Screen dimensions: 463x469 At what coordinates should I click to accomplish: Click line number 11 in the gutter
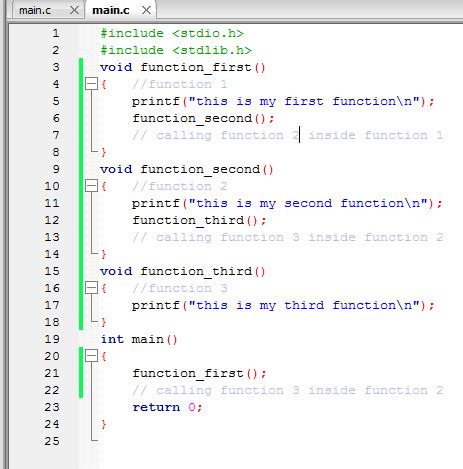52,203
